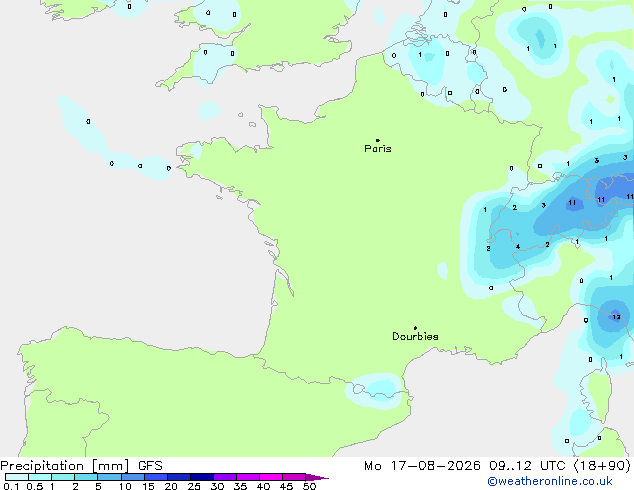Click the '0.1' legend scale value
Screen dimensions: 634x490
click(x=11, y=486)
